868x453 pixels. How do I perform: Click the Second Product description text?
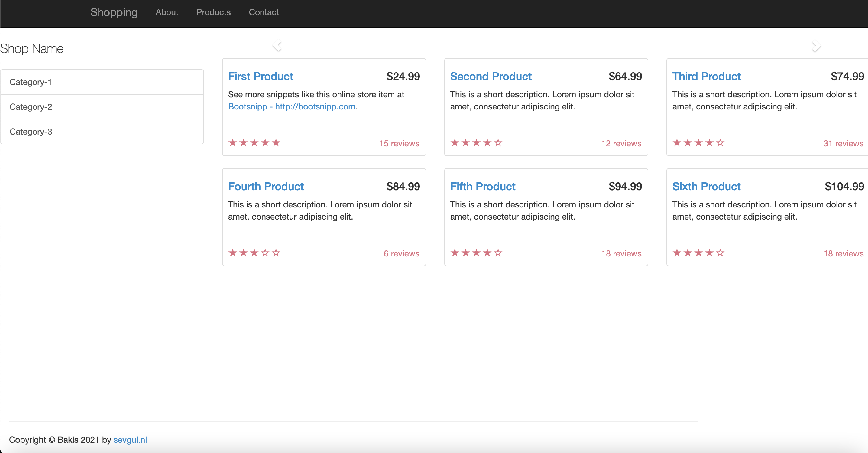(542, 100)
